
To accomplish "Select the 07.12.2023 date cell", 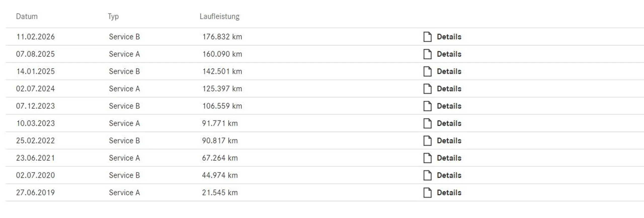I will pyautogui.click(x=35, y=106).
